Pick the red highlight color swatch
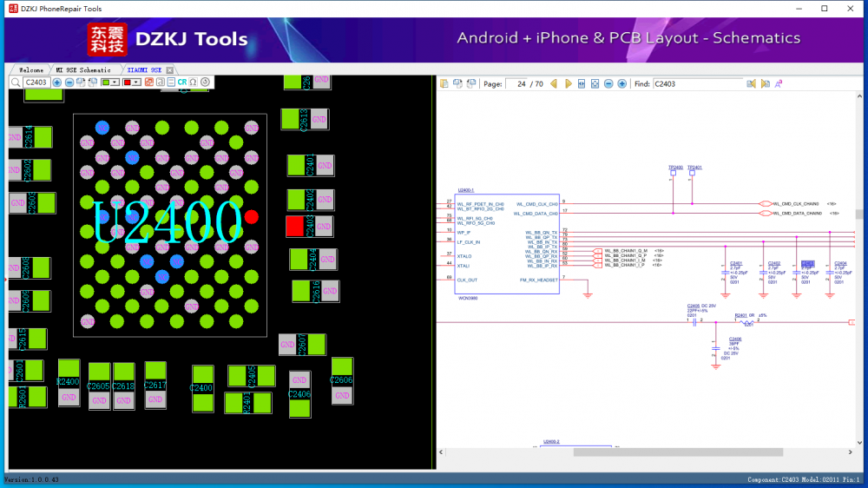The image size is (868, 488). click(x=127, y=82)
